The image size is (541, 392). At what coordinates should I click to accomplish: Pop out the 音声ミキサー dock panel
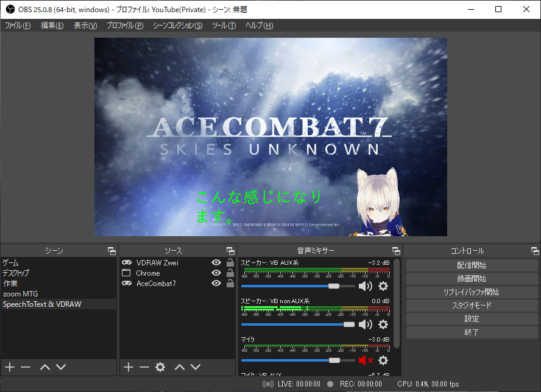tap(397, 251)
